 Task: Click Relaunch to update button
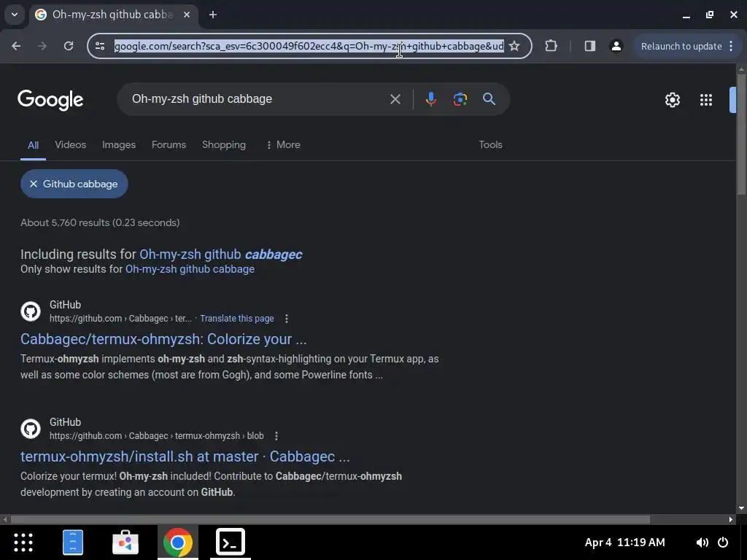tap(681, 46)
